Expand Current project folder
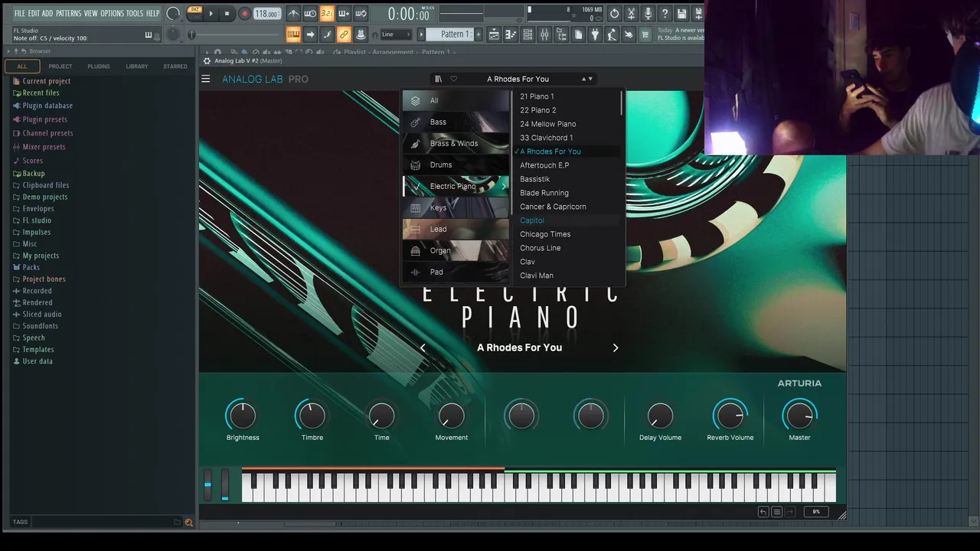The width and height of the screenshot is (980, 551). coord(46,81)
